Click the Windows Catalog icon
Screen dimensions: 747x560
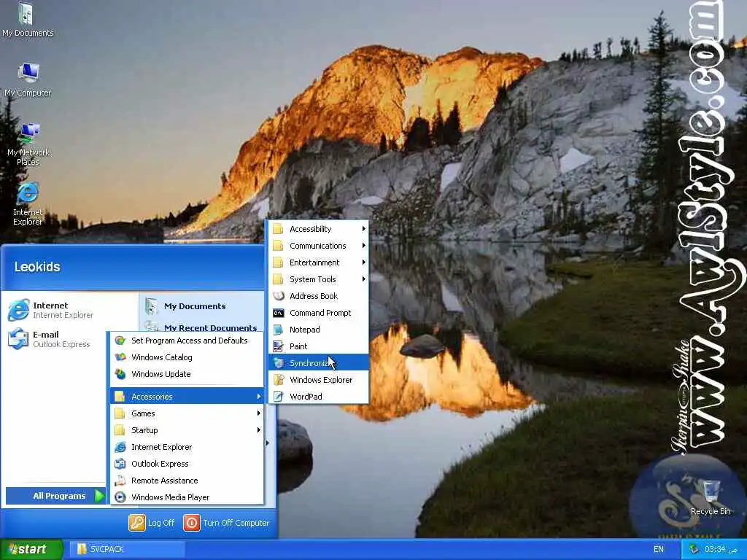click(120, 357)
